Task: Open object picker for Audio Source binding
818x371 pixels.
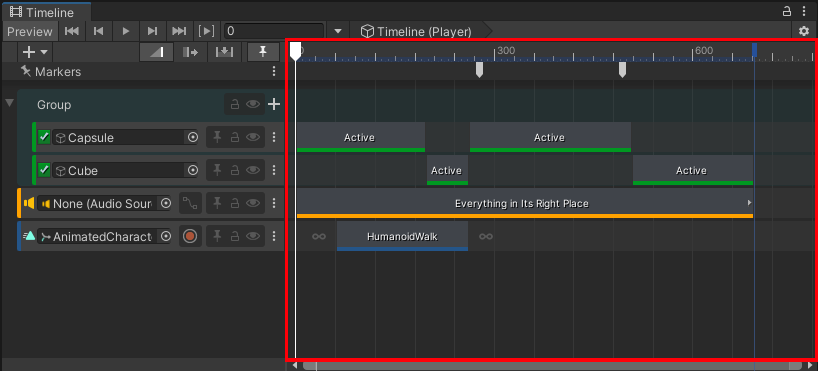Action: coord(165,204)
